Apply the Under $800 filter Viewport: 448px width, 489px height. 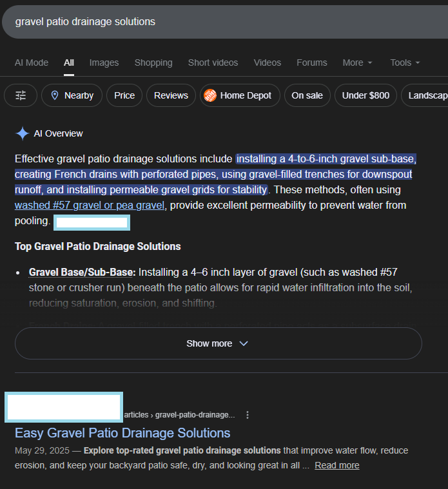click(365, 95)
